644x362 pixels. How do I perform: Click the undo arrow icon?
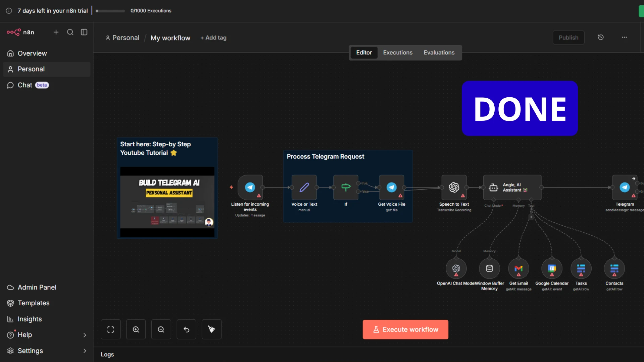(186, 329)
